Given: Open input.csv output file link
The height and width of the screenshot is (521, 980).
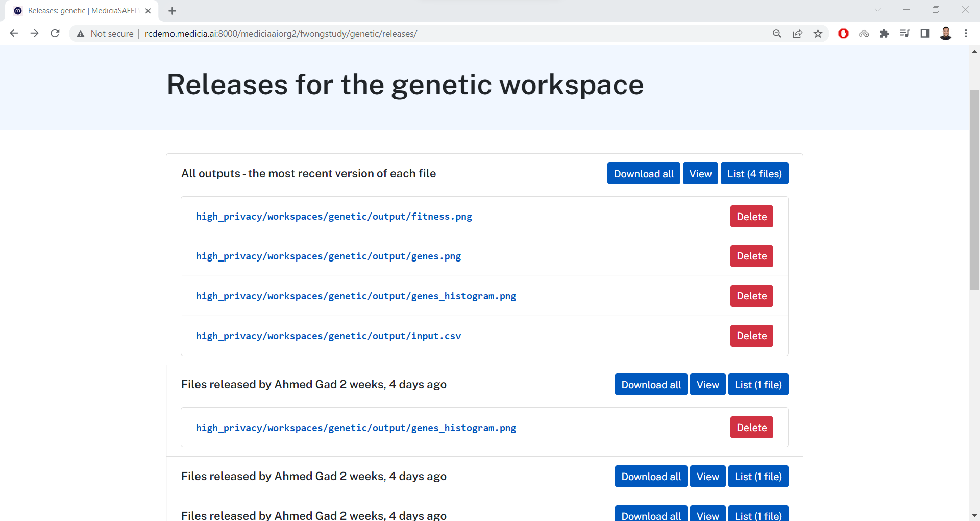Looking at the screenshot, I should pyautogui.click(x=328, y=336).
